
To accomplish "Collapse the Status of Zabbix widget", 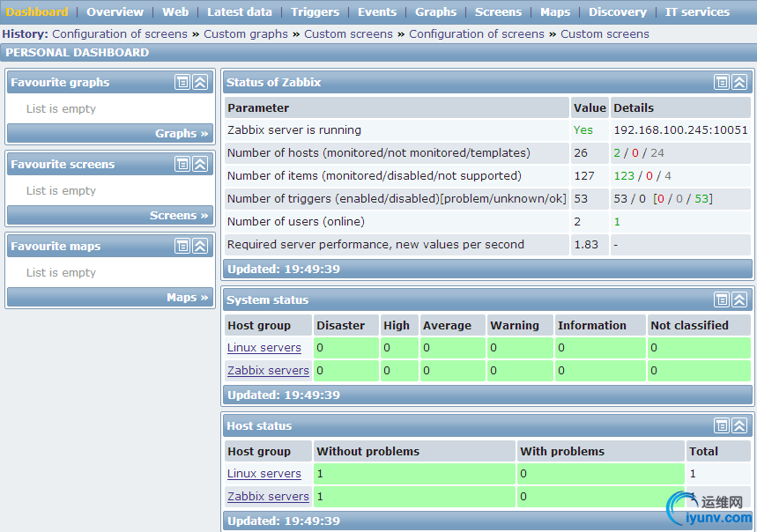I will (x=739, y=83).
